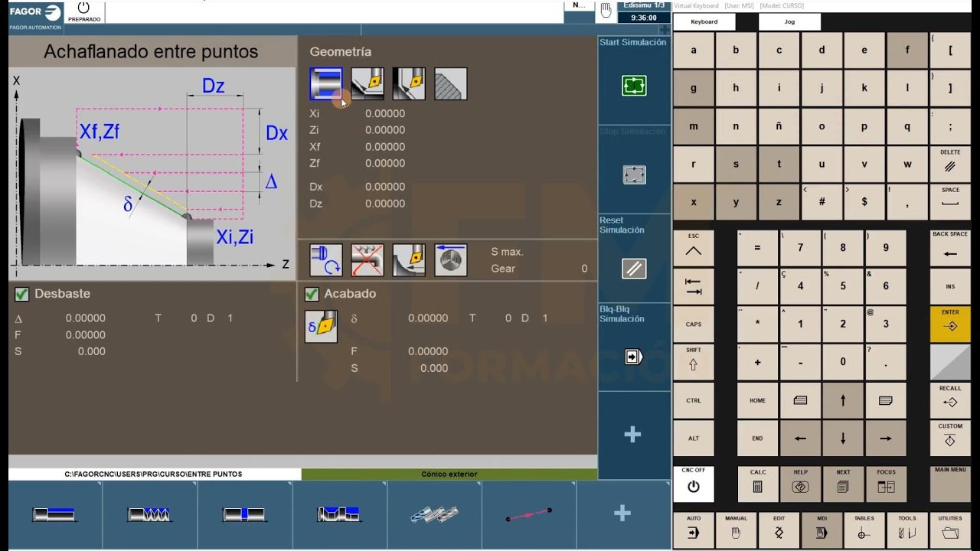The height and width of the screenshot is (551, 980).
Task: Click the CUSTOM key
Action: [x=950, y=439]
